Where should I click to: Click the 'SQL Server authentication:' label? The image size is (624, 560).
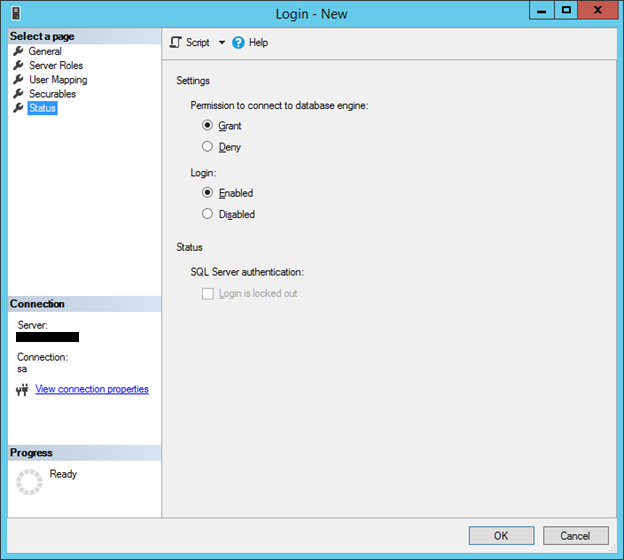pyautogui.click(x=247, y=272)
